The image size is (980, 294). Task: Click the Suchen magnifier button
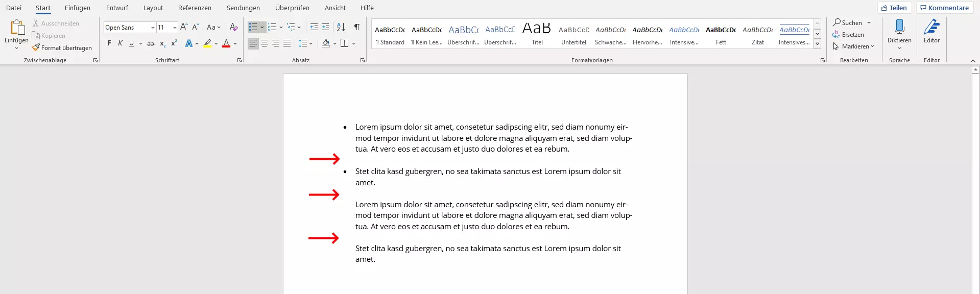coord(848,22)
